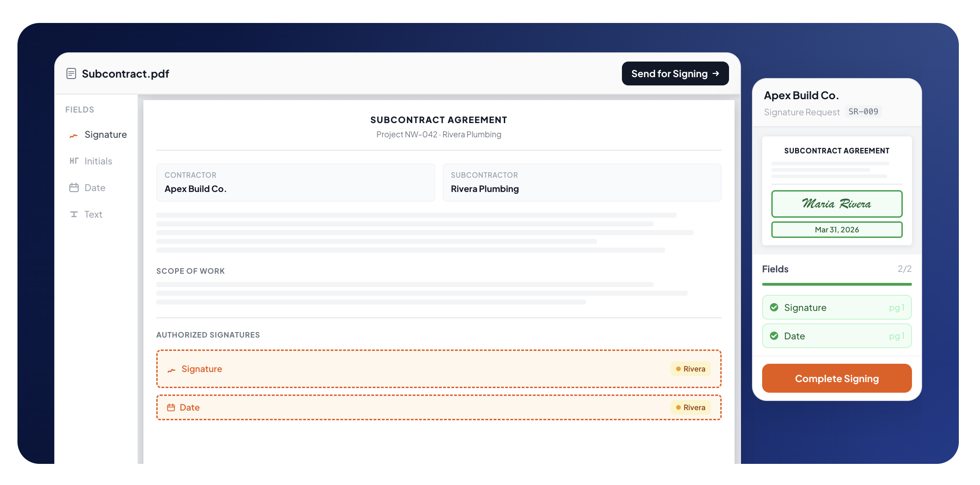
Task: Click the Complete Signing button
Action: pyautogui.click(x=837, y=378)
